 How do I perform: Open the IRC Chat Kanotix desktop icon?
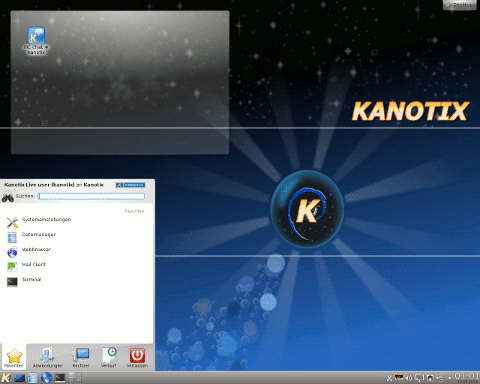coord(36,41)
